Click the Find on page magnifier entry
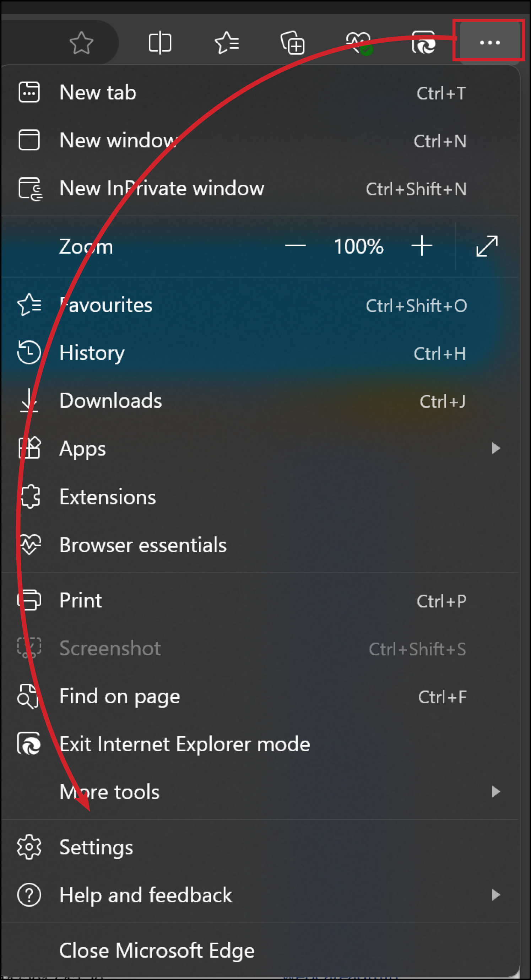Image resolution: width=531 pixels, height=980 pixels. 120,696
